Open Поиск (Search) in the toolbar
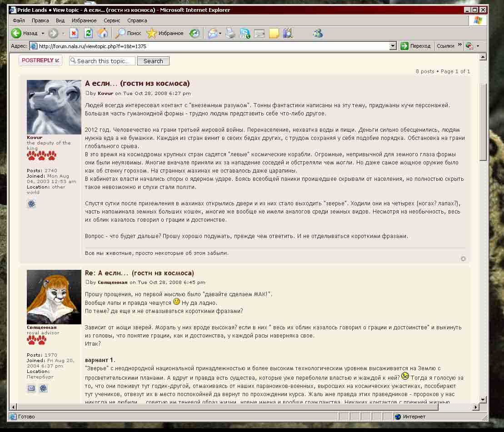The image size is (504, 432). click(x=128, y=33)
